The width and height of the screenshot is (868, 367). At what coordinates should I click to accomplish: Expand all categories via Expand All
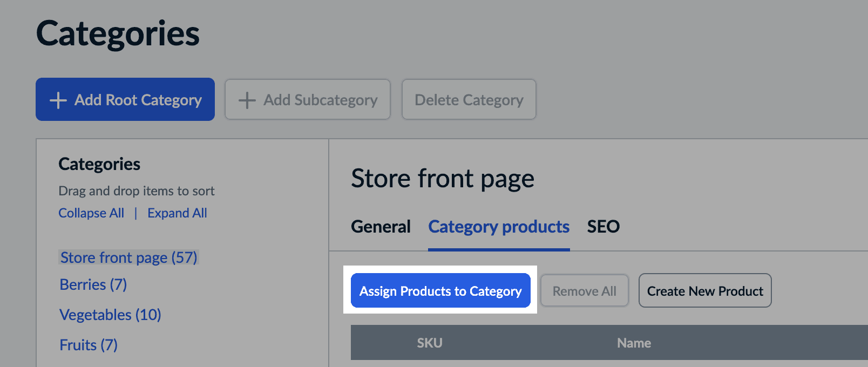177,213
